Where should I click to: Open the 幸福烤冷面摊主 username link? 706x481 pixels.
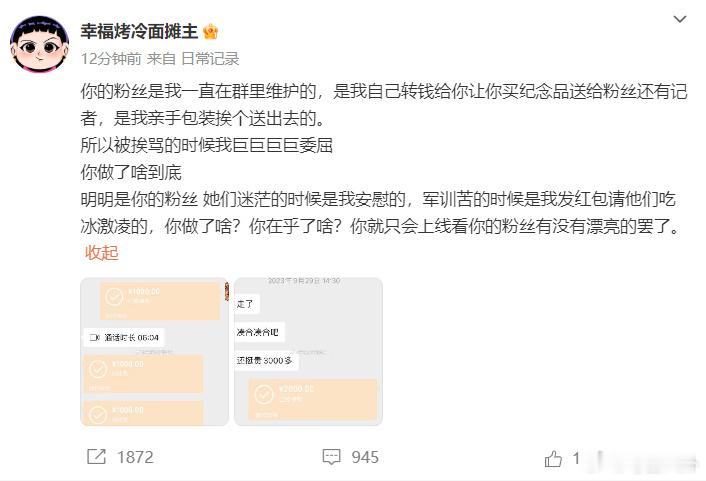[139, 32]
